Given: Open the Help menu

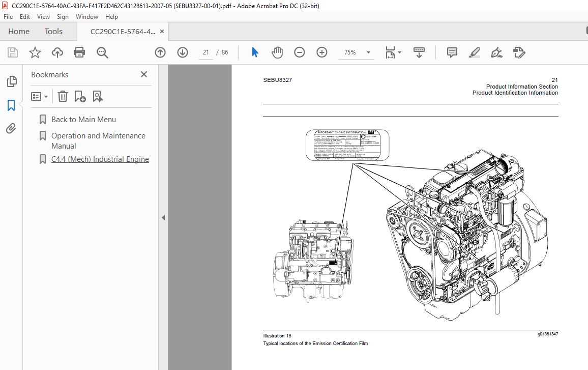Looking at the screenshot, I should click(111, 16).
